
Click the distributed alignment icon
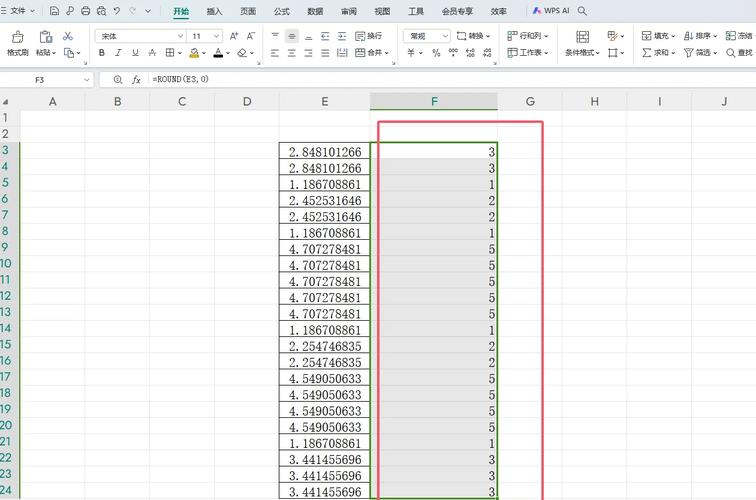[342, 53]
